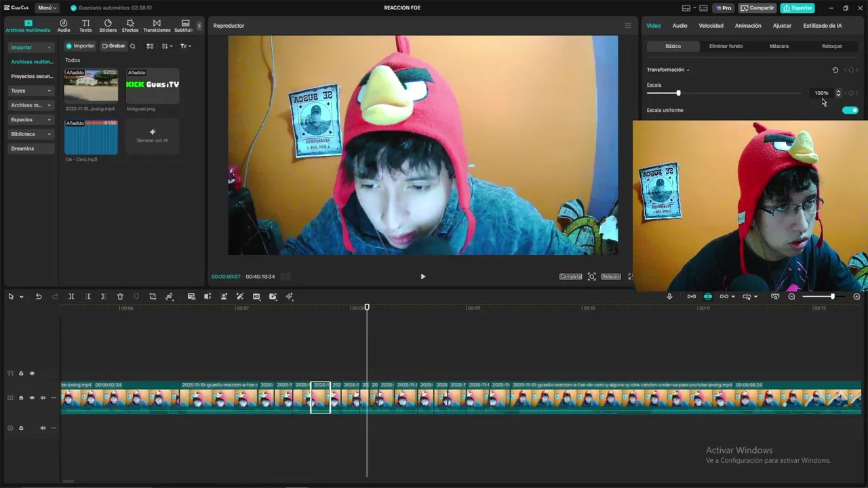Click the Pro badge button
868x488 pixels.
click(724, 8)
